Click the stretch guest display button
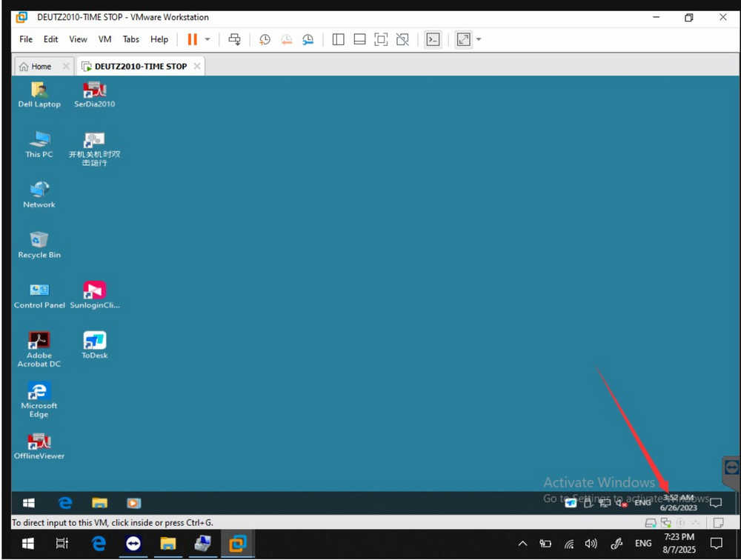The height and width of the screenshot is (560, 741). click(463, 39)
